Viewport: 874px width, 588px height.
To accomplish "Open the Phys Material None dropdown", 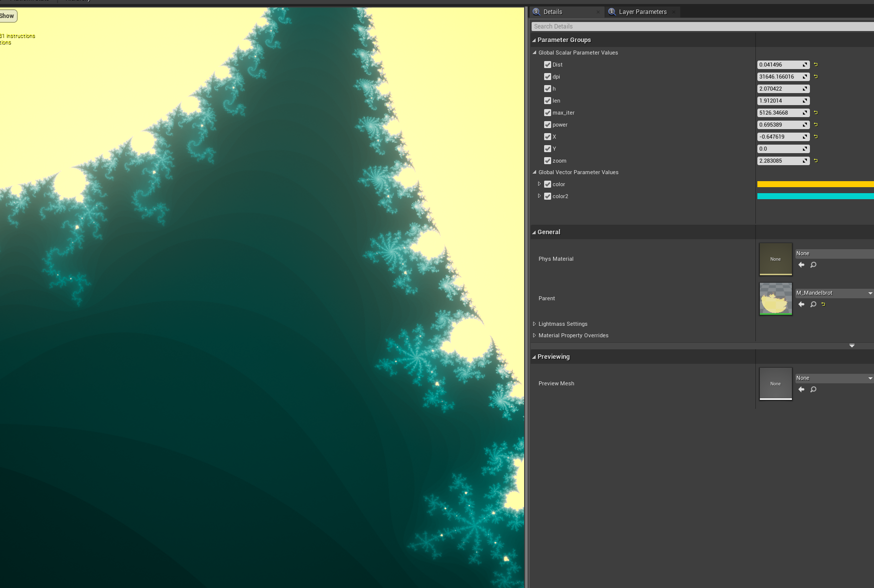I will [834, 253].
